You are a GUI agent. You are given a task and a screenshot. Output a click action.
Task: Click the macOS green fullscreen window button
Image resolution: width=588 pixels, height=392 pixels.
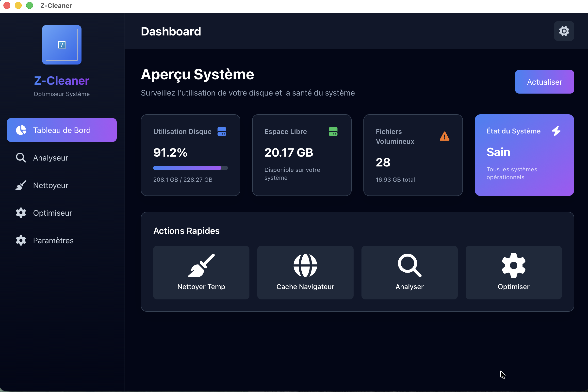coord(30,5)
